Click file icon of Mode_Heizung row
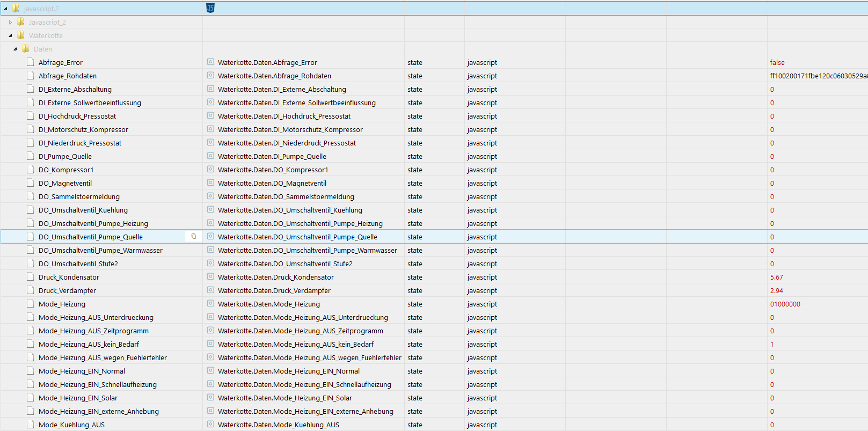Screen dimensions: 868x431 [31, 303]
